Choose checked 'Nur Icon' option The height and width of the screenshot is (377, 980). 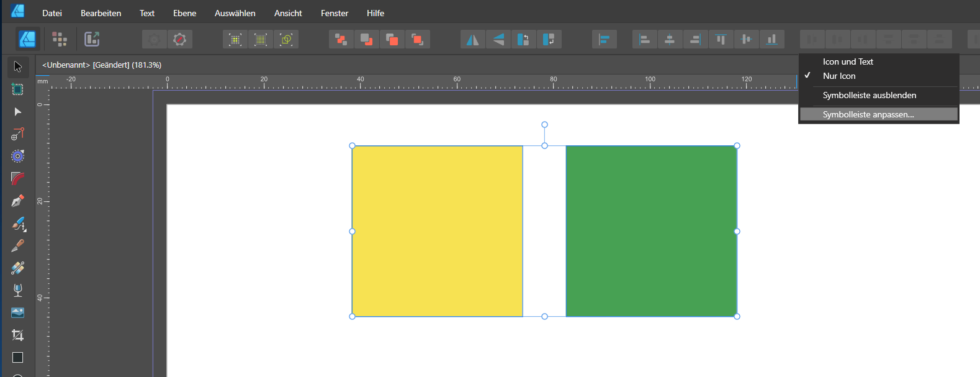coord(879,76)
